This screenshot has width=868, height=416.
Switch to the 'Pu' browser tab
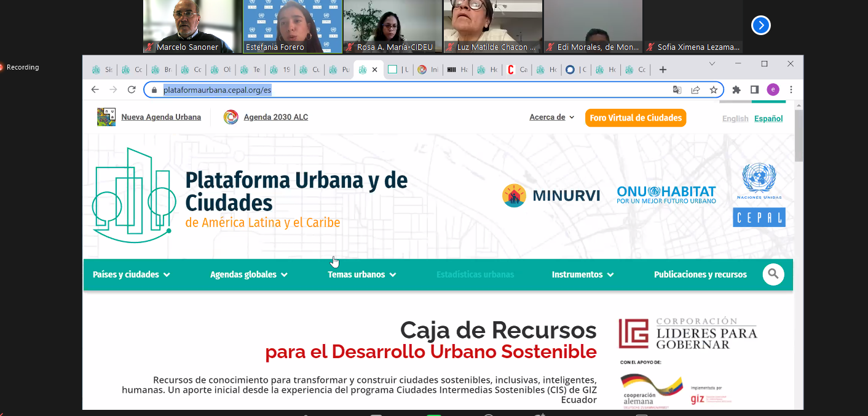[339, 70]
